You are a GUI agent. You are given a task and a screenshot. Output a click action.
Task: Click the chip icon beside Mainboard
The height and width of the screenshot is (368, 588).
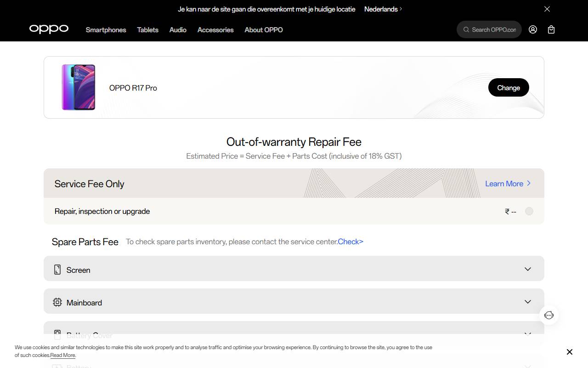tap(57, 302)
